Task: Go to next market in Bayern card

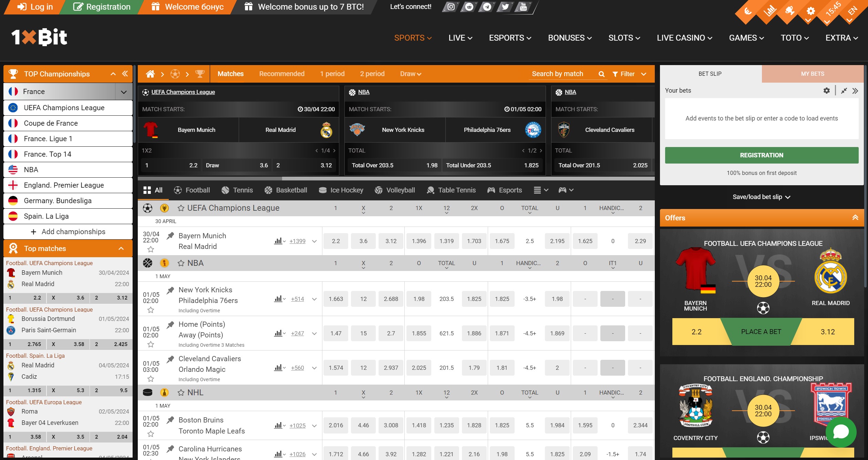Action: (334, 150)
